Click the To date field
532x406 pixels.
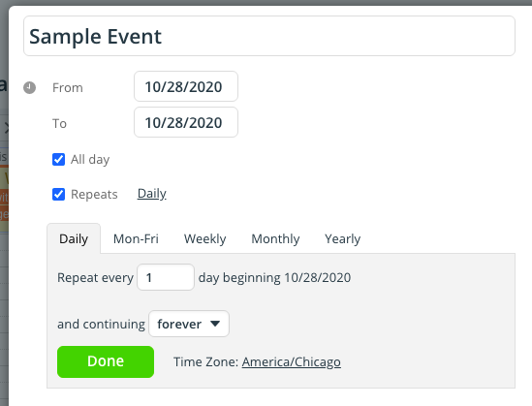pyautogui.click(x=186, y=122)
